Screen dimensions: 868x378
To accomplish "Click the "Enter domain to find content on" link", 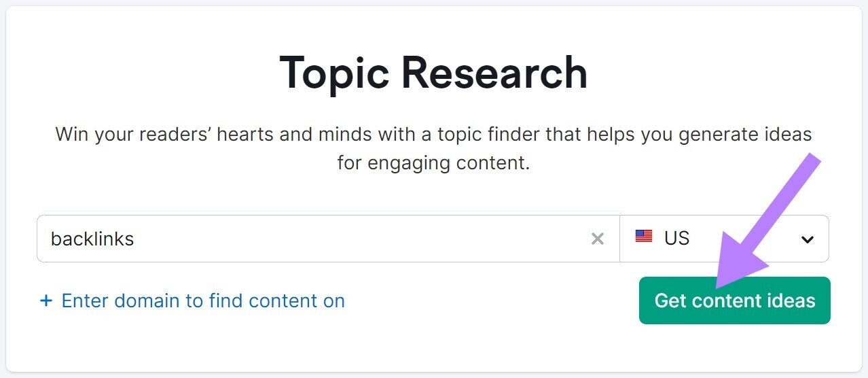I will point(203,300).
